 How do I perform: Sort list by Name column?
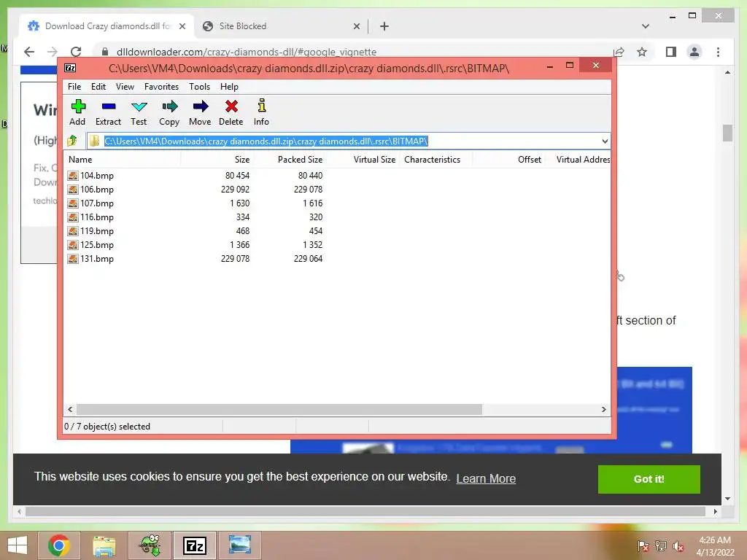[122, 160]
